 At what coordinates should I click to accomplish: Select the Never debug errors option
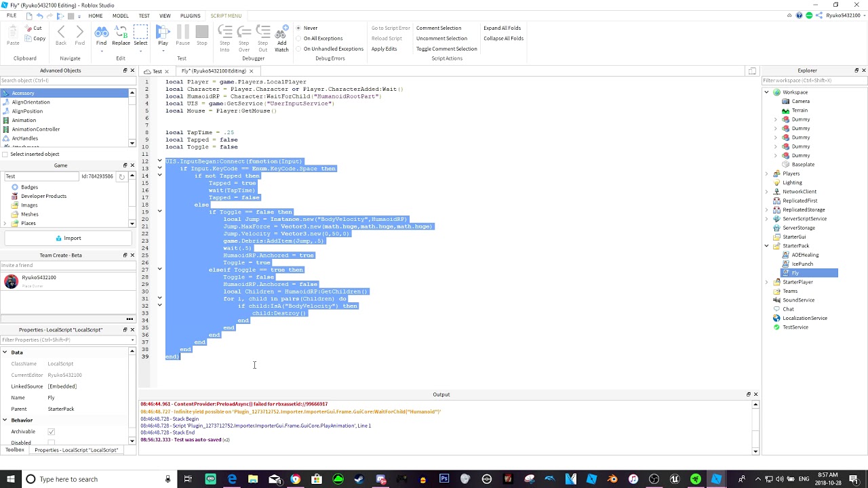(x=307, y=28)
